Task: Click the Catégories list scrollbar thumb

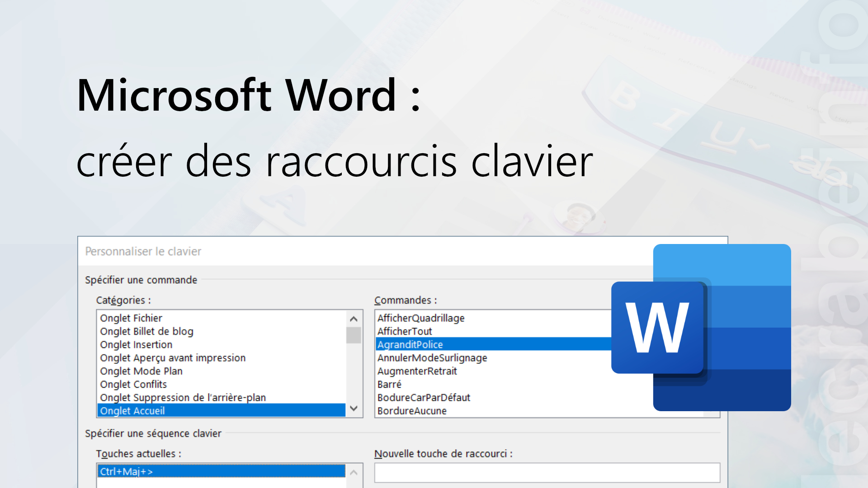Action: click(x=354, y=334)
